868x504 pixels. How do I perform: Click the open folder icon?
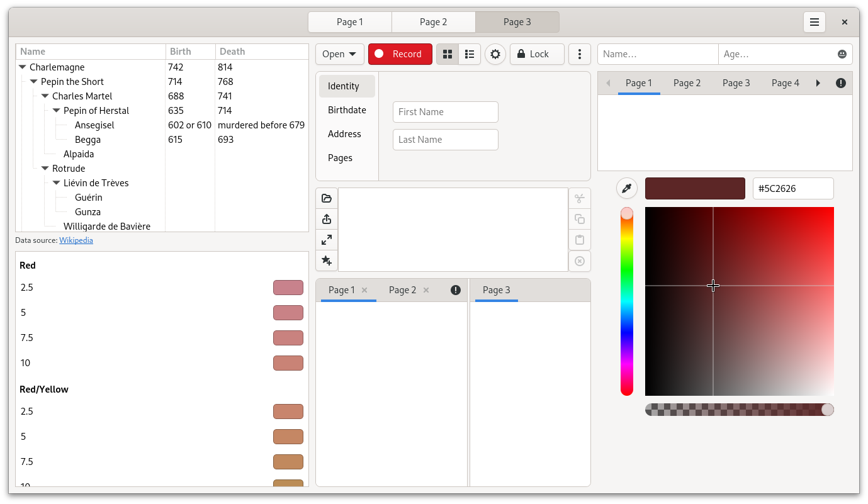(327, 198)
